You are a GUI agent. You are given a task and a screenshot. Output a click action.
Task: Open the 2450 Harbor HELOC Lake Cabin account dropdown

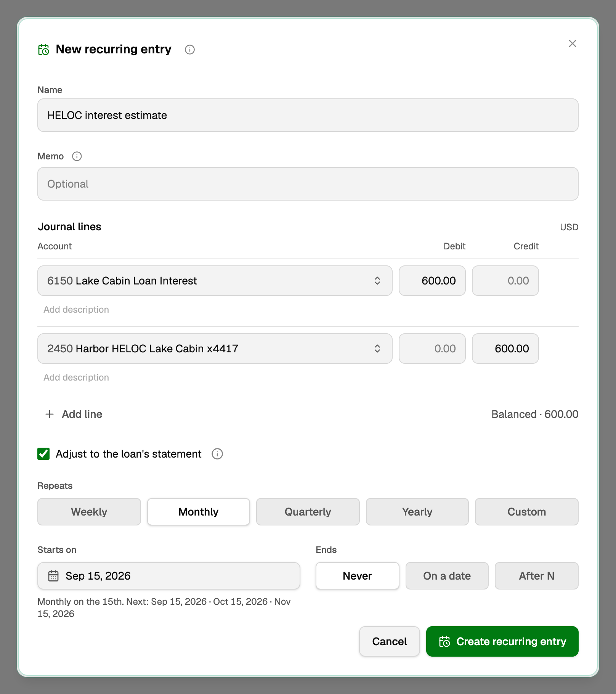(215, 349)
